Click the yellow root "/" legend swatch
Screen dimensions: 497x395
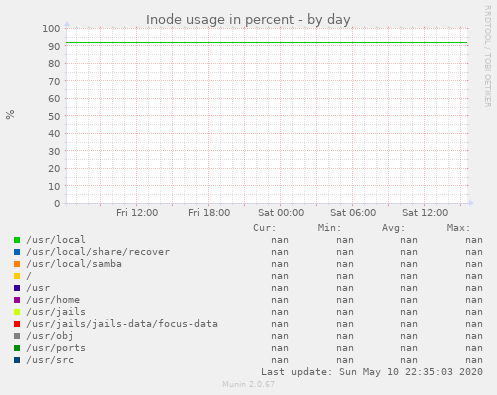[17, 276]
